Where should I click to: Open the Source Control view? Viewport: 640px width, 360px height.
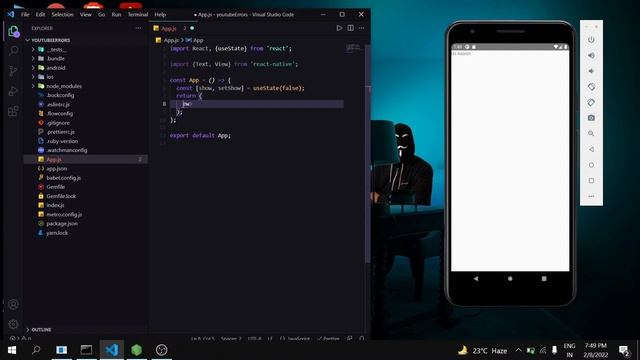click(x=13, y=71)
